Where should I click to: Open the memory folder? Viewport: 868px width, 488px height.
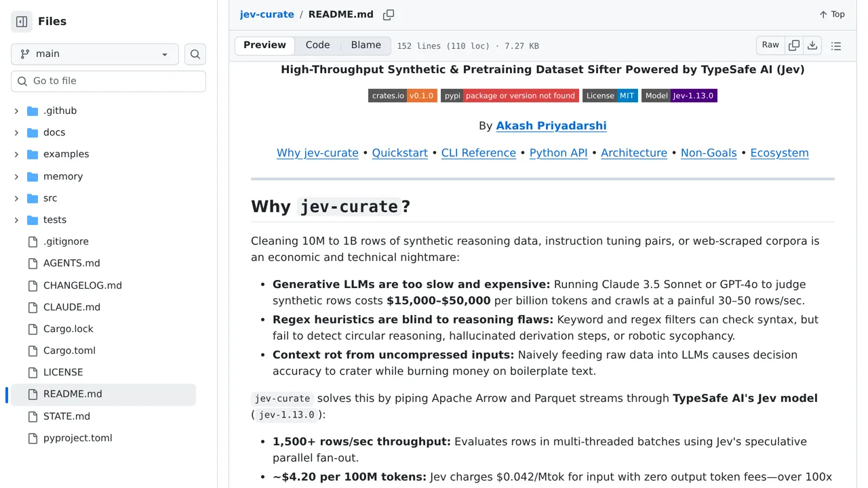(x=63, y=177)
